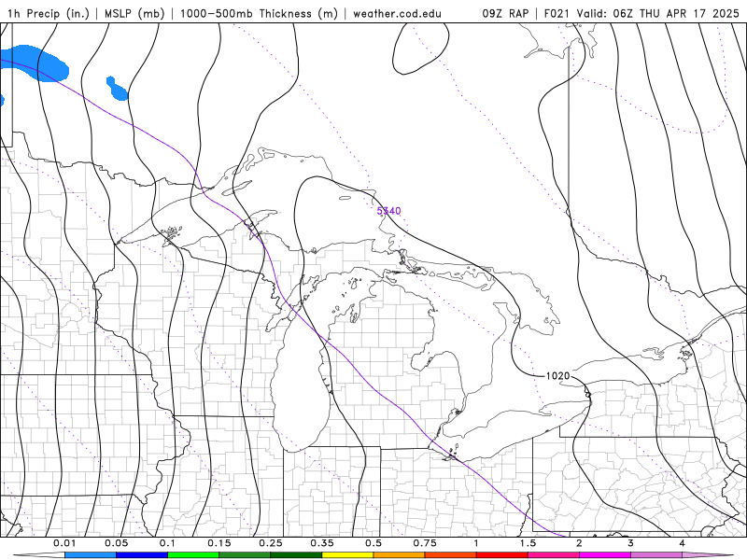The image size is (747, 560).
Task: Click the '0.1' legend value
Action: [167, 543]
